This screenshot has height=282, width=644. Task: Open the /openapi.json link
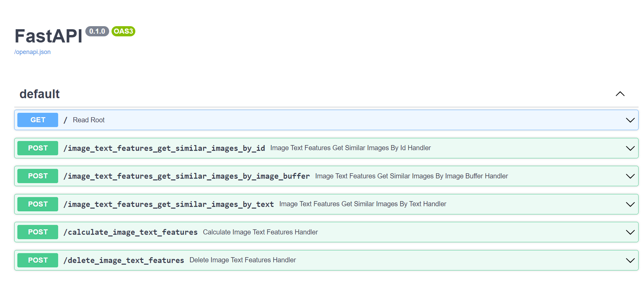[32, 52]
